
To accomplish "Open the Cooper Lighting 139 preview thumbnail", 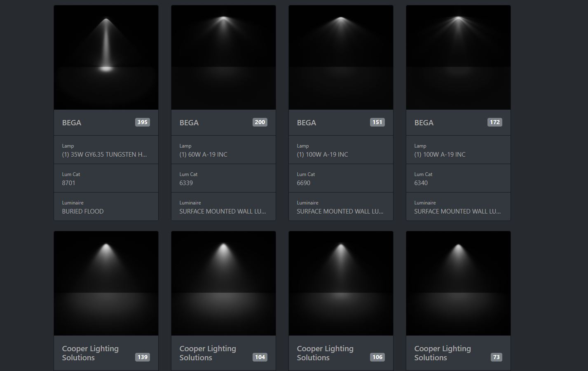I will [x=106, y=283].
